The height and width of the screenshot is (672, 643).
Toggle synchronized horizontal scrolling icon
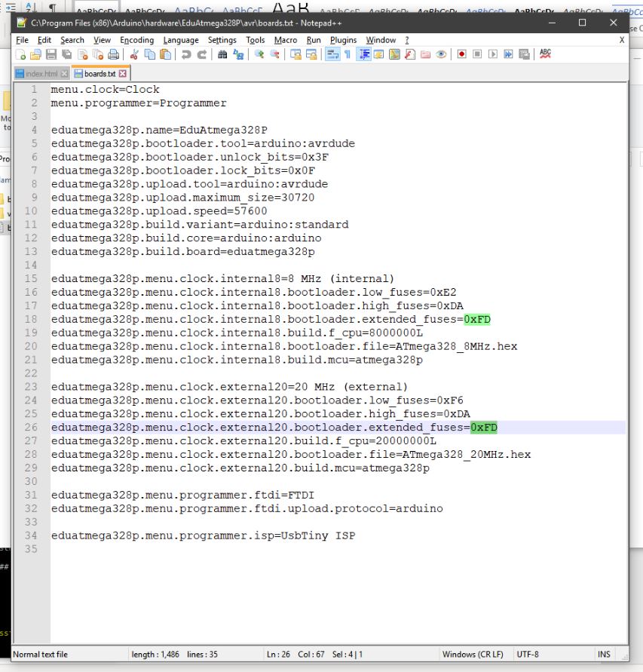[311, 54]
